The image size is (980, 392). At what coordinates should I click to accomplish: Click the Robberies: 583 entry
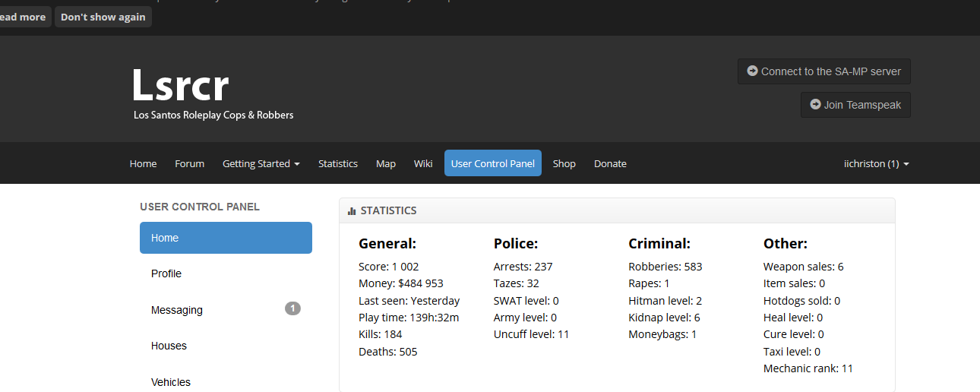(x=665, y=267)
